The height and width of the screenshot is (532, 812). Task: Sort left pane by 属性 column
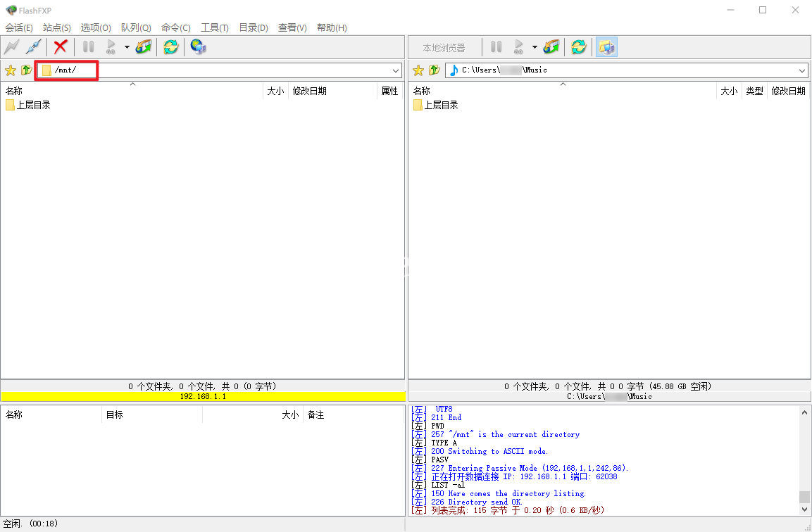pos(390,91)
